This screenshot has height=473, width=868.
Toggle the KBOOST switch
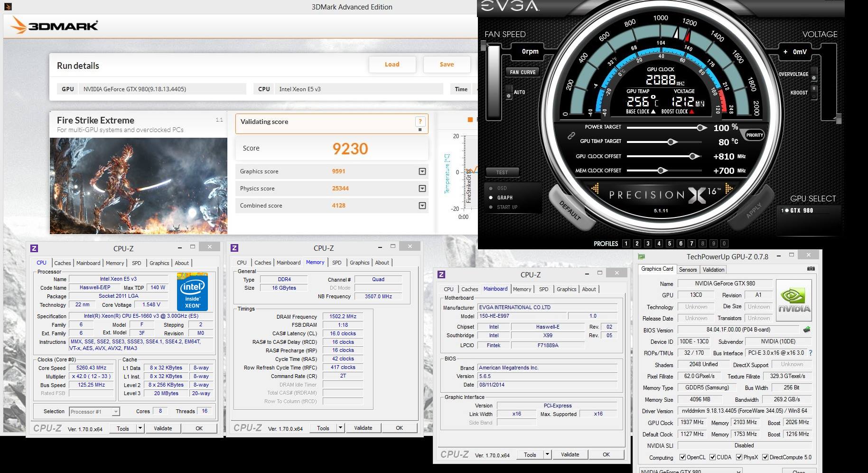coord(814,92)
